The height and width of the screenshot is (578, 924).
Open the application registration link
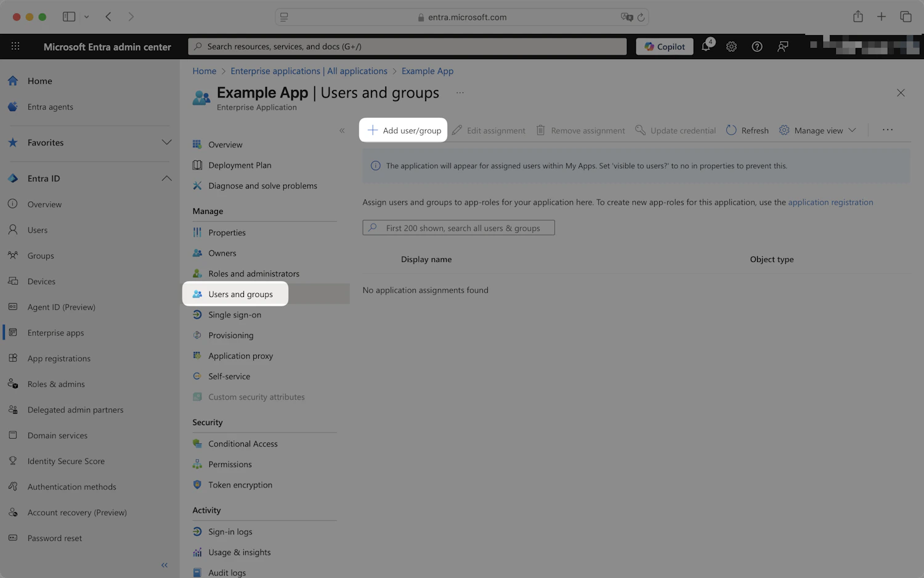830,202
